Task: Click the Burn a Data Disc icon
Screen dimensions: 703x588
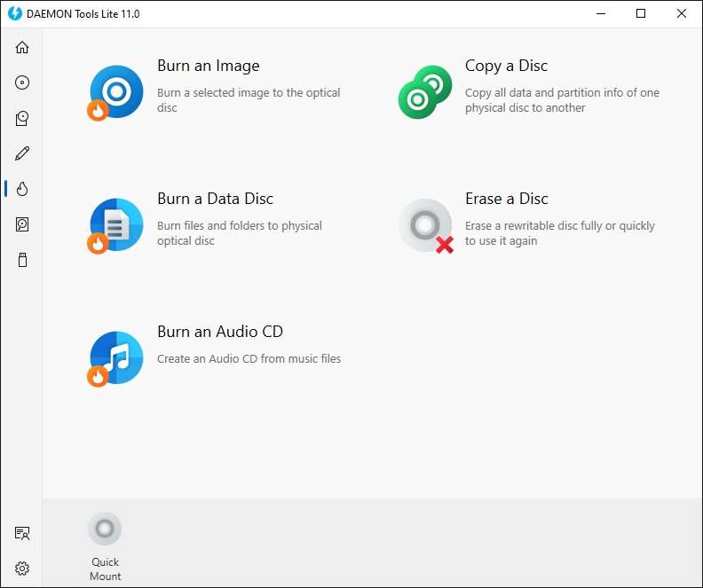Action: click(115, 225)
